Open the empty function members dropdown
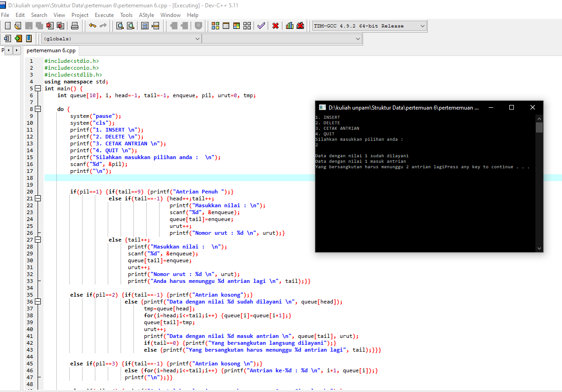Image resolution: width=562 pixels, height=392 pixels. click(x=282, y=39)
